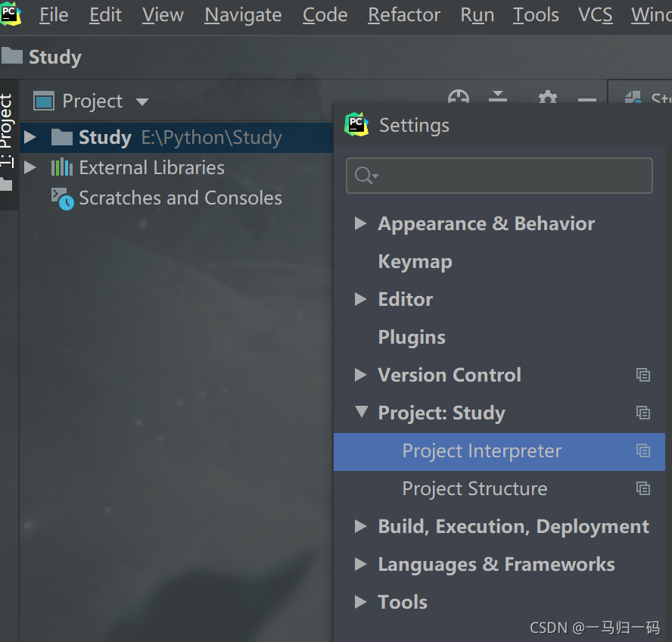Viewport: 672px width, 642px height.
Task: Expand the Build, Execution, Deployment section
Action: pos(360,526)
